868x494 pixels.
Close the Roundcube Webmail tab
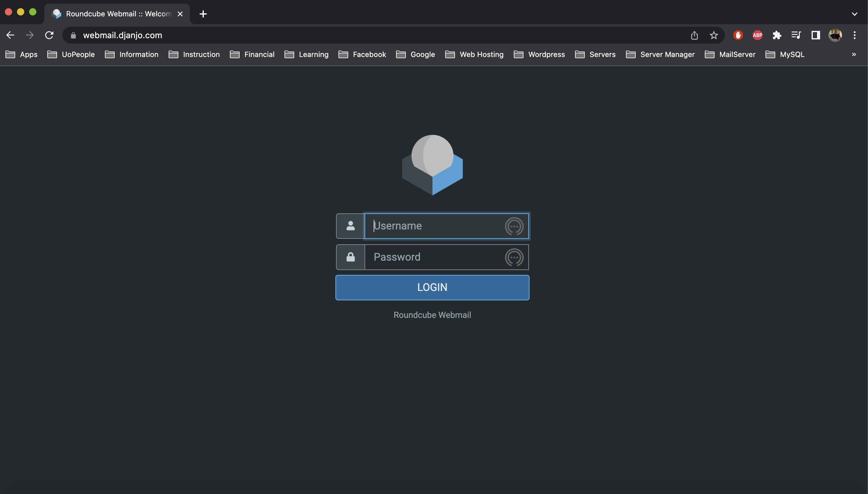(x=180, y=14)
